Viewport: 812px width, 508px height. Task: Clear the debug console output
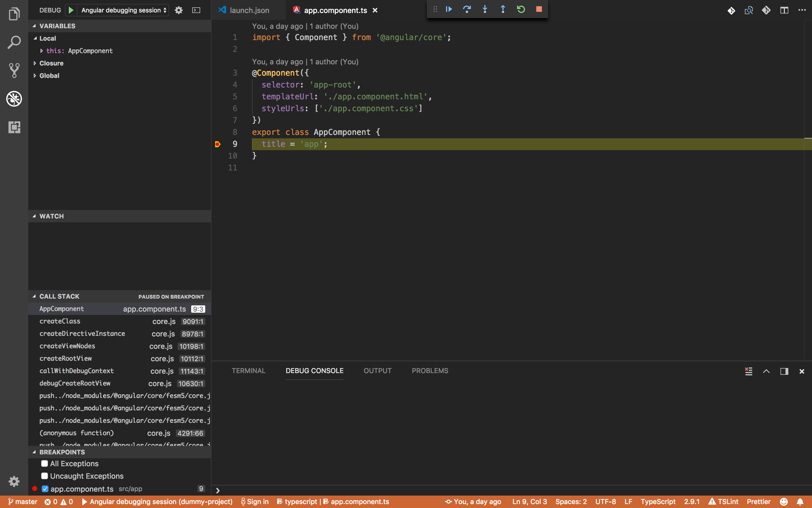point(749,371)
